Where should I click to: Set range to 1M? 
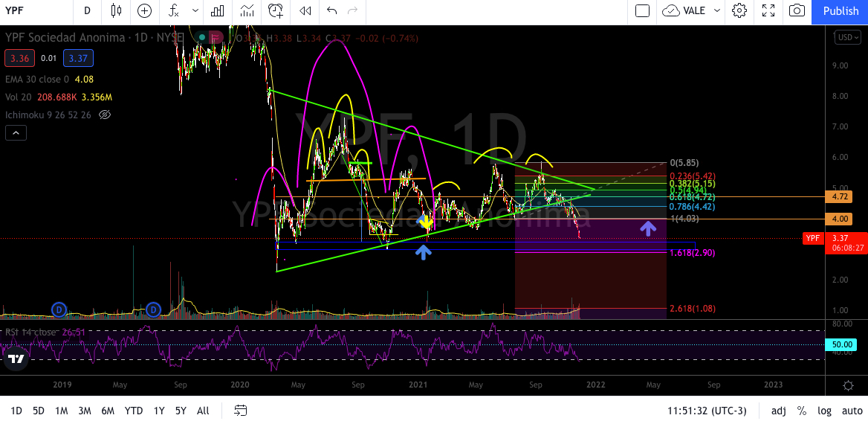[x=61, y=411]
